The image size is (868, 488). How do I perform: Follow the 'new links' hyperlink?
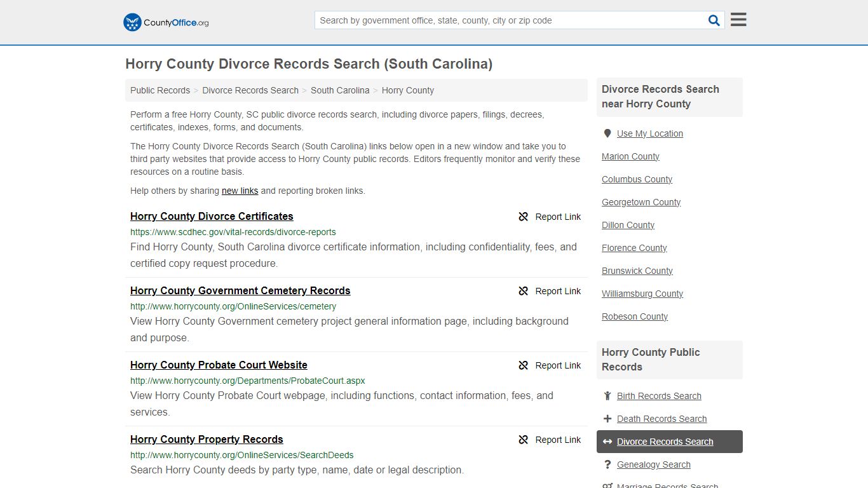240,191
